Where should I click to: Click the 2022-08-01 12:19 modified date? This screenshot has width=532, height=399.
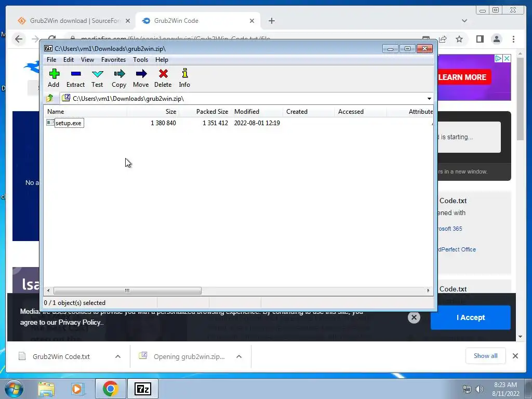click(x=257, y=123)
